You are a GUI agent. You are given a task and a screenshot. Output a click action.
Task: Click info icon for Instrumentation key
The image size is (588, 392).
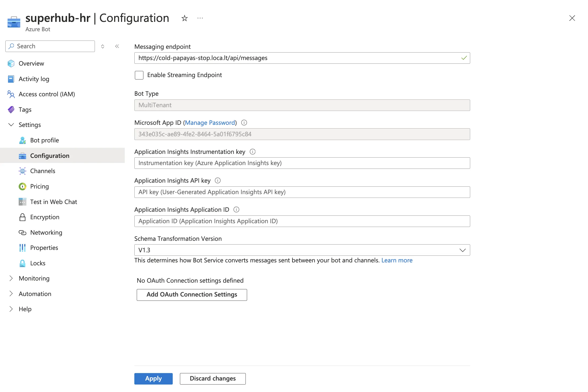pos(252,152)
